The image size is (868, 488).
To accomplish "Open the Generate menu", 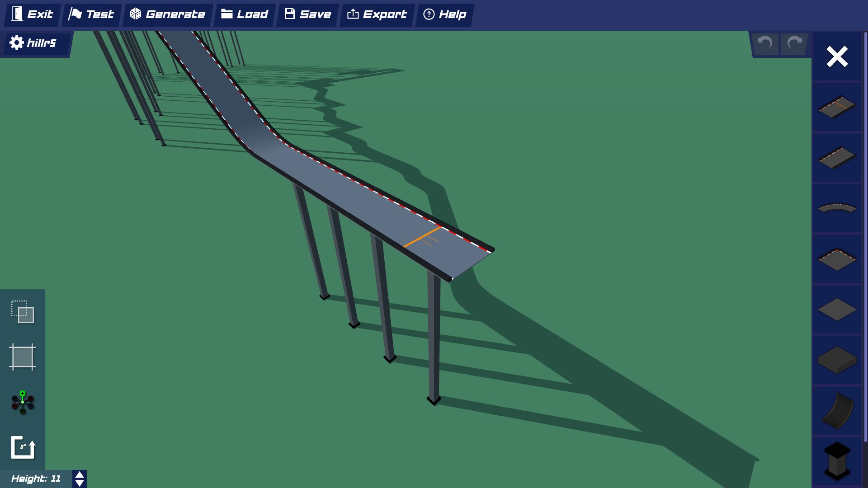I will point(167,14).
